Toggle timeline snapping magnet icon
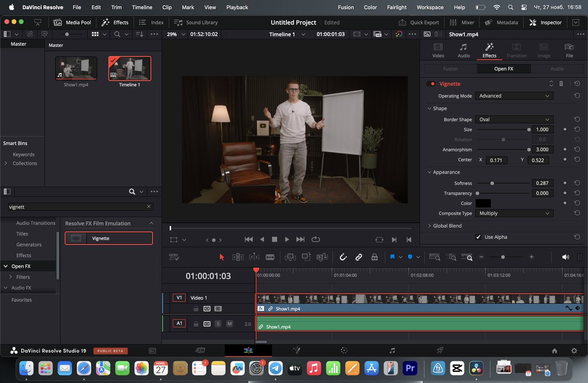The width and height of the screenshot is (588, 383). (x=343, y=257)
